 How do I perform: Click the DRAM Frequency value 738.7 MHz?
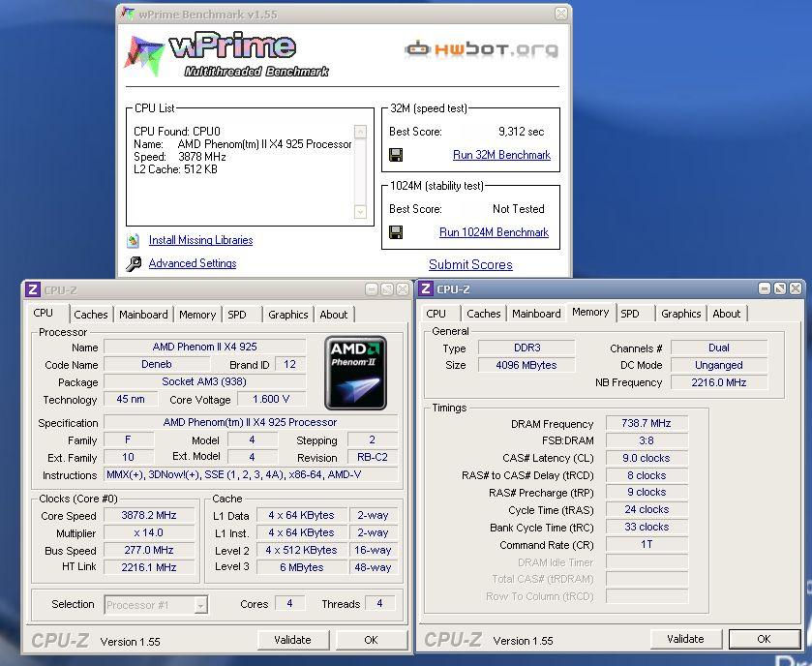[647, 423]
